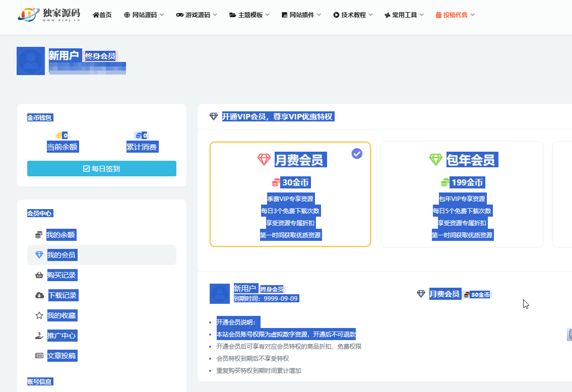Open the 网站插件 menu

click(301, 15)
